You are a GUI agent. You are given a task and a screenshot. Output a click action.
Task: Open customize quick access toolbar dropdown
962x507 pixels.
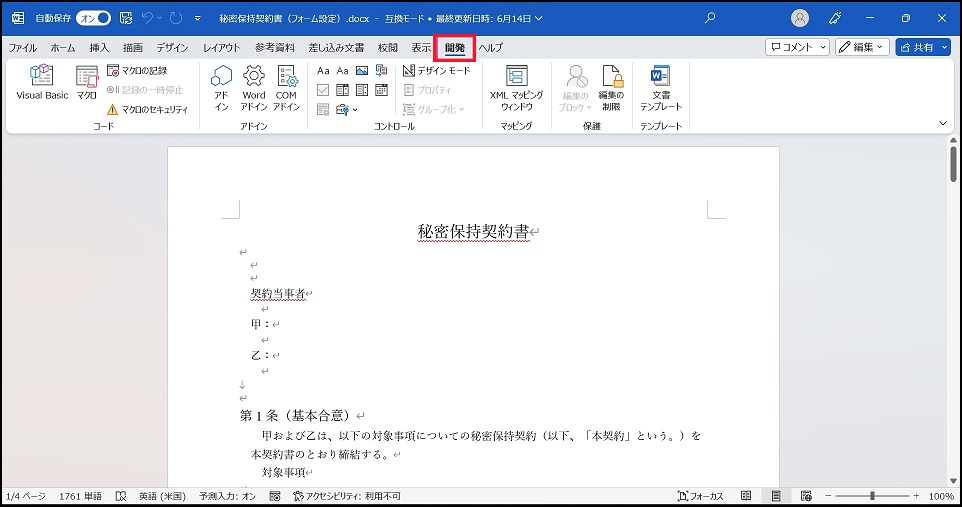[x=198, y=18]
